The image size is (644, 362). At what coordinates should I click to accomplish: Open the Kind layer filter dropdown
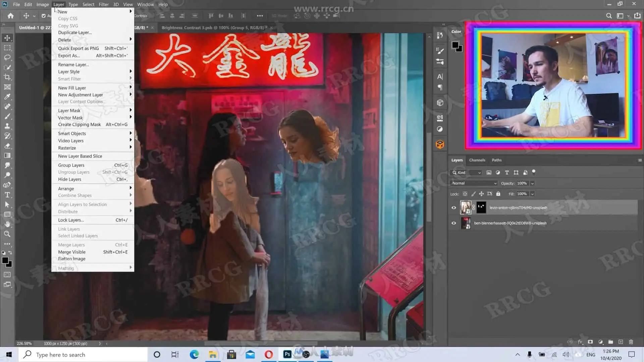[466, 173]
